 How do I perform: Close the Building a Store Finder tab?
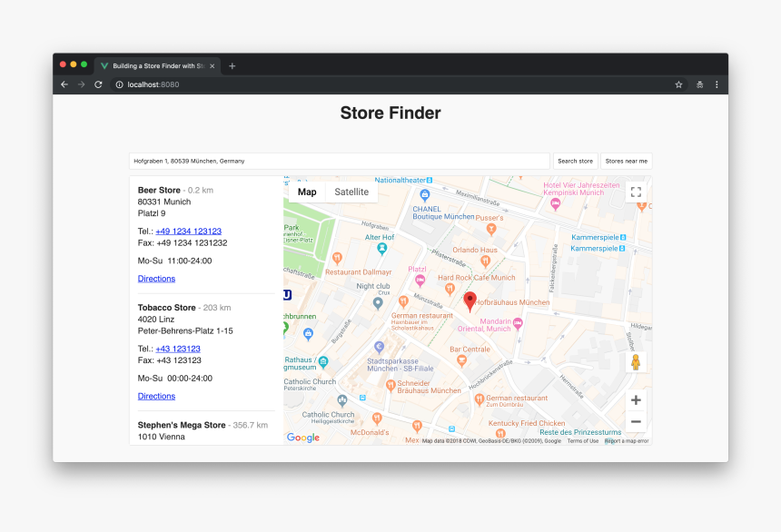pyautogui.click(x=213, y=65)
